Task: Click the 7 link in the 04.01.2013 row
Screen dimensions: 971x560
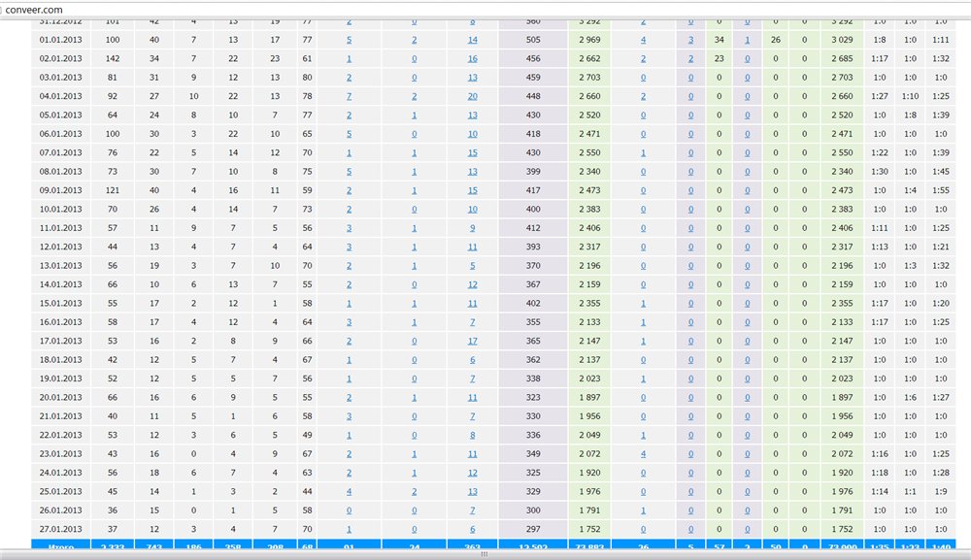Action: [x=350, y=96]
